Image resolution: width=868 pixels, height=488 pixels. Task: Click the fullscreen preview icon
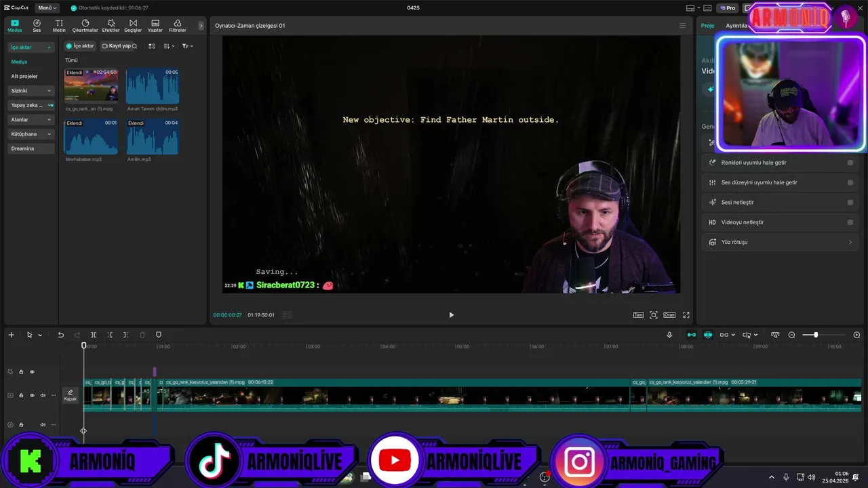(x=686, y=315)
